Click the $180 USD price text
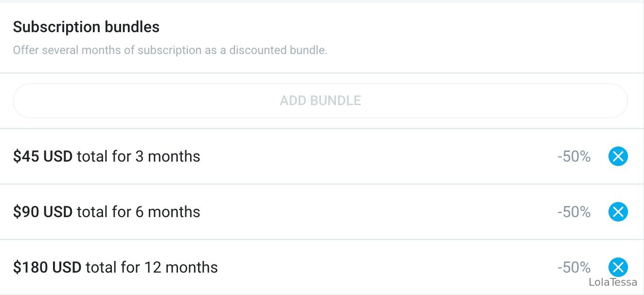Screen dimensions: 644x295 (47, 267)
